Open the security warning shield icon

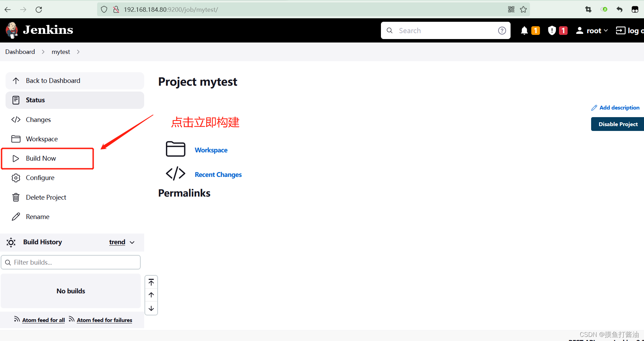(552, 31)
